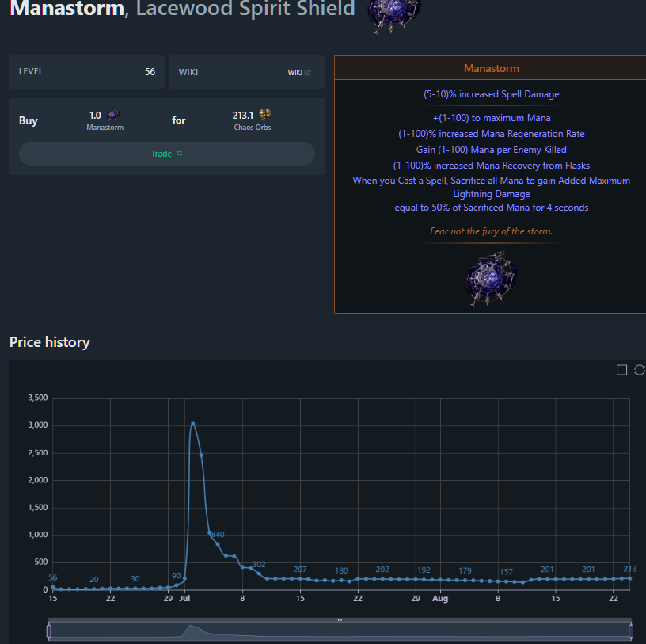Click '(1-100)% increased Mana Recovery from Flasks' line
646x644 pixels.
click(x=491, y=166)
